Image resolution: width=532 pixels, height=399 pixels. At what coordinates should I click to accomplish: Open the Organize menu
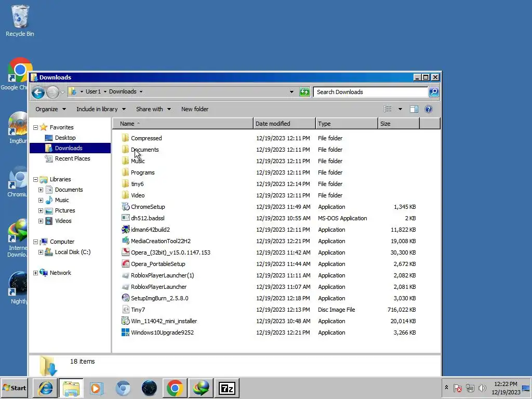point(50,109)
